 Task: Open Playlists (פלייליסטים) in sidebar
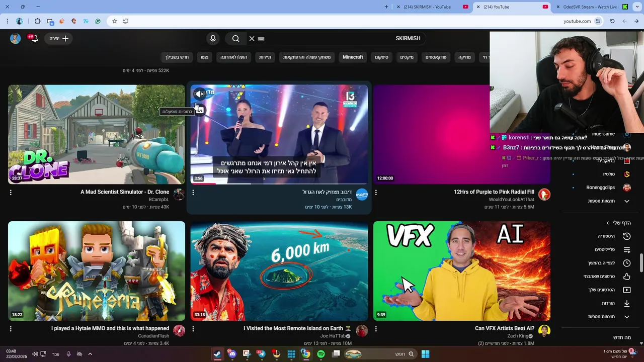click(x=601, y=250)
